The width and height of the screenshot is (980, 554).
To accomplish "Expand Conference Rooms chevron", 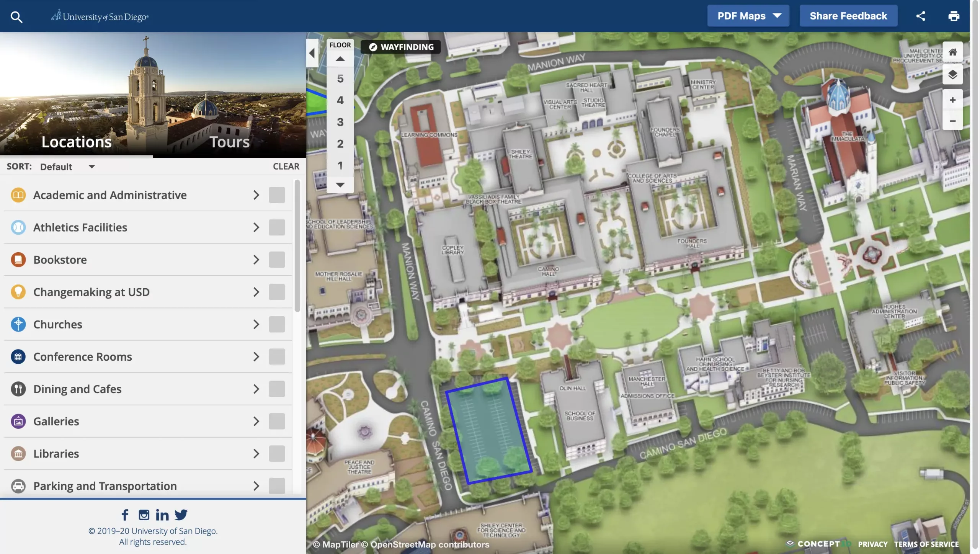I will [256, 356].
